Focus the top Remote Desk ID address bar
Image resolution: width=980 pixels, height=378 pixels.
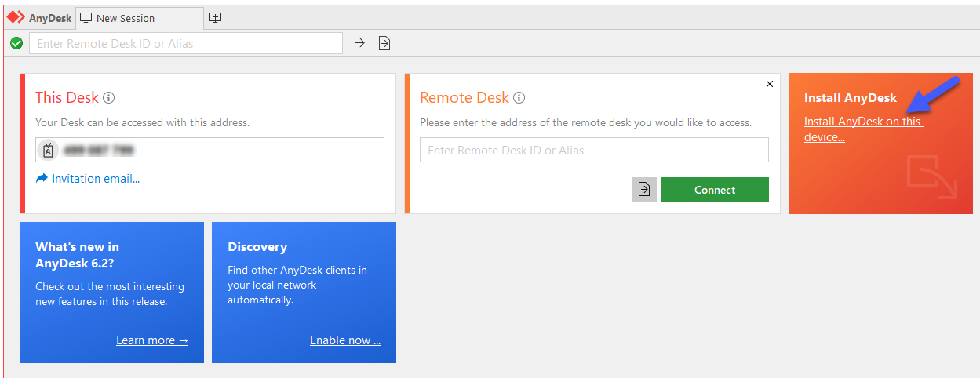[186, 43]
